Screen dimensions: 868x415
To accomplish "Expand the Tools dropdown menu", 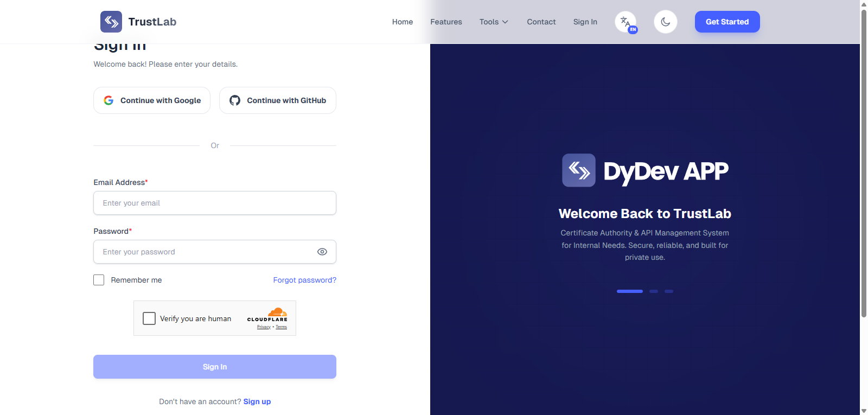I will click(494, 22).
